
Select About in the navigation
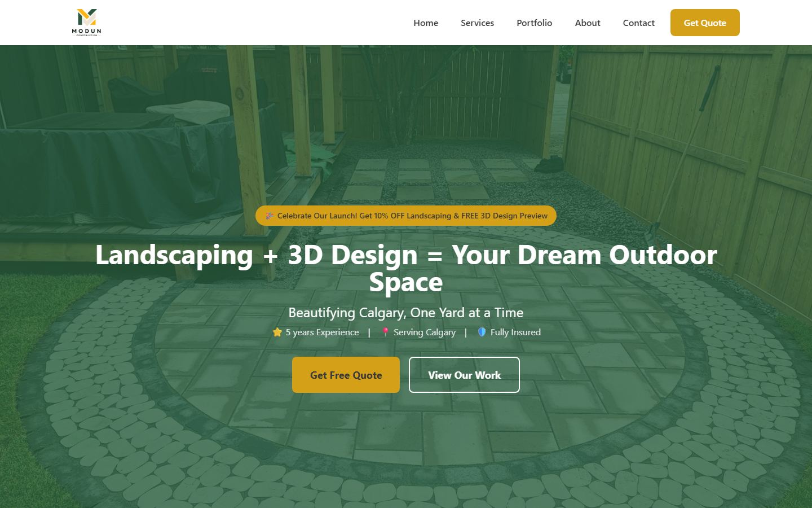point(588,23)
